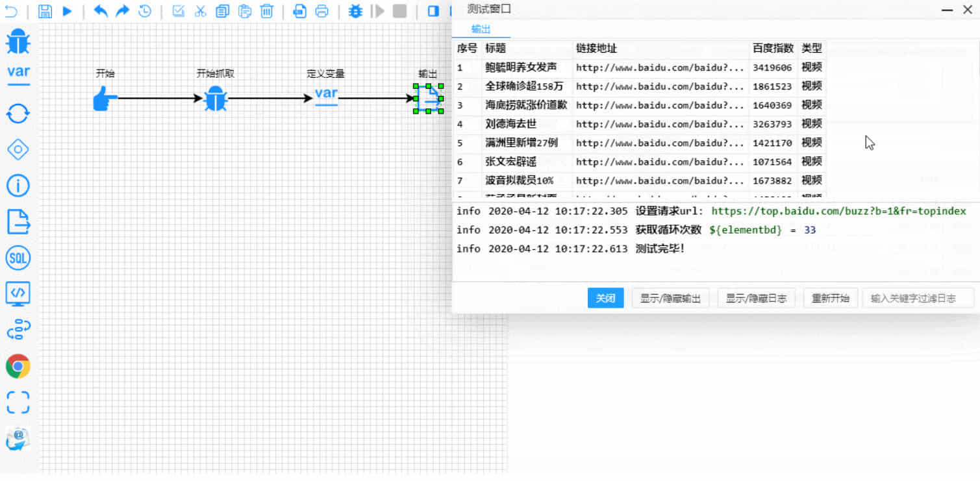This screenshot has height=481, width=980.
Task: Pick the output document node in sidebar
Action: click(x=18, y=221)
